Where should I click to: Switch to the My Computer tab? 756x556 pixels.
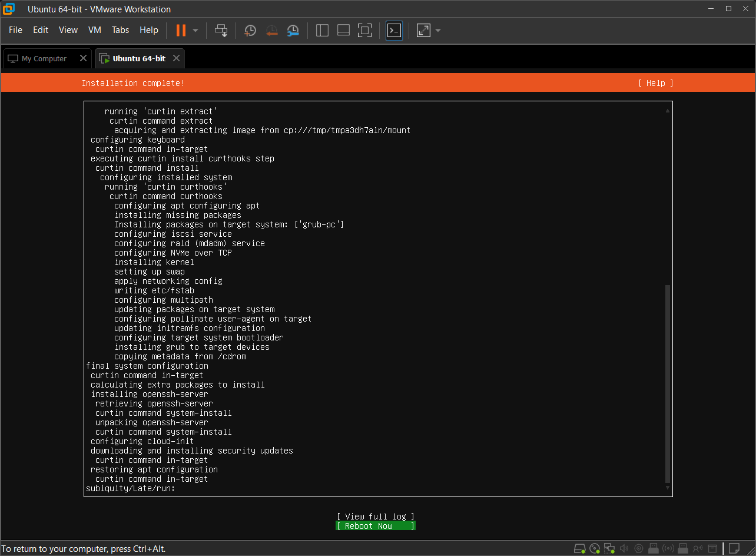pos(44,59)
